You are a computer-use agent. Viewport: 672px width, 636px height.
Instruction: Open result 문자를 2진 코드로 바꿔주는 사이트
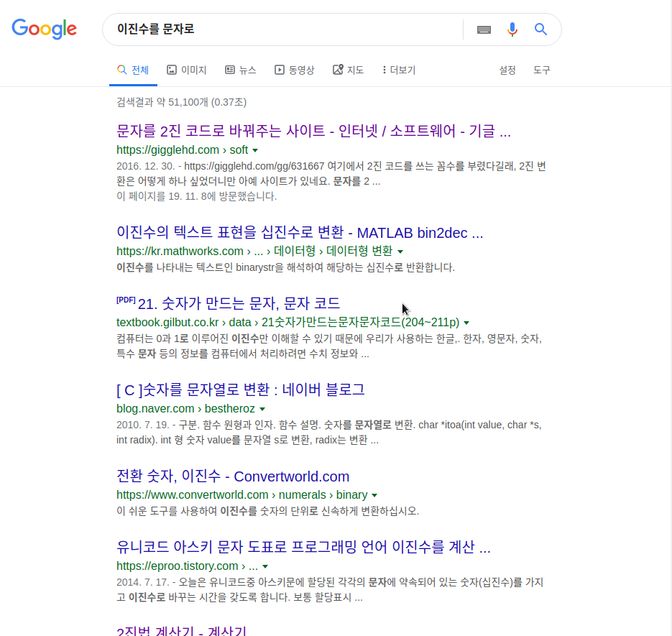313,131
